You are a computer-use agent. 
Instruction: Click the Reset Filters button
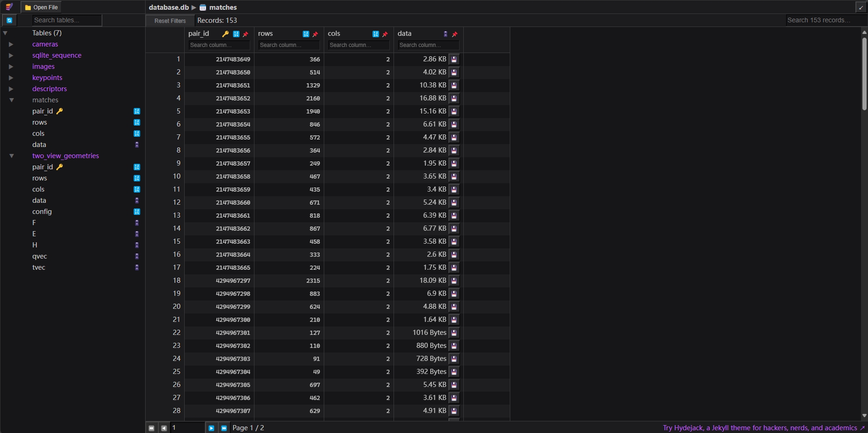pos(170,20)
